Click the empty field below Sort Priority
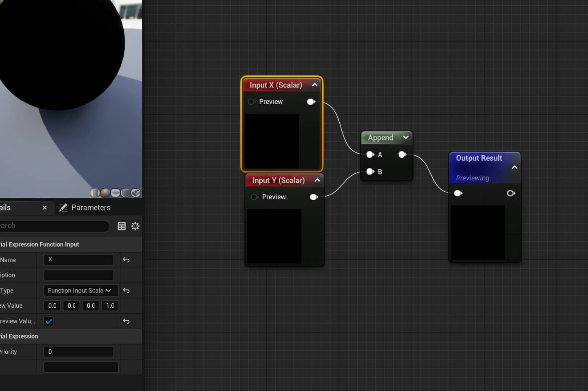Viewport: 588px width, 391px height. click(x=81, y=367)
